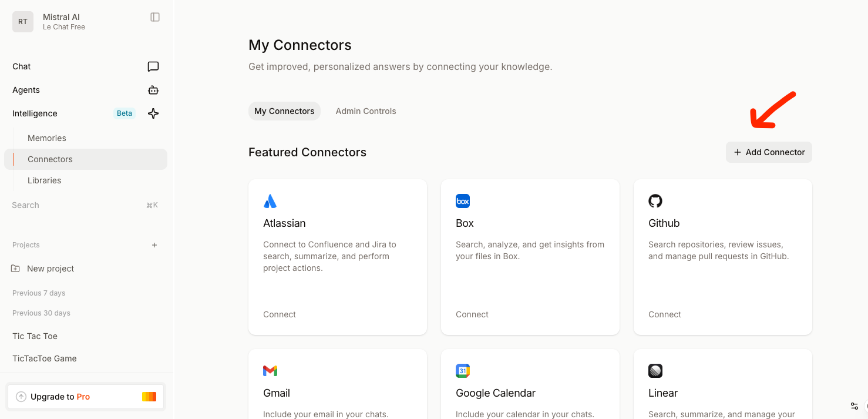Click the Box logo icon
The width and height of the screenshot is (868, 419).
point(463,200)
